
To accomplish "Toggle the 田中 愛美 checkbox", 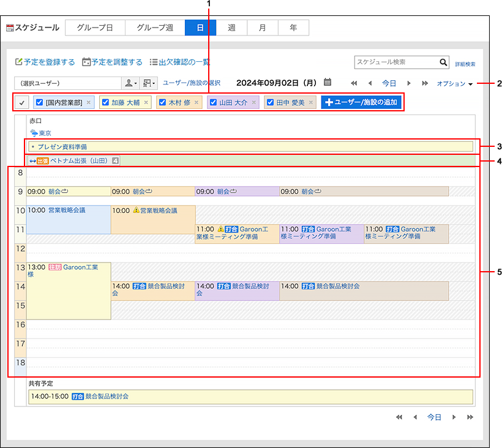I will tap(270, 102).
